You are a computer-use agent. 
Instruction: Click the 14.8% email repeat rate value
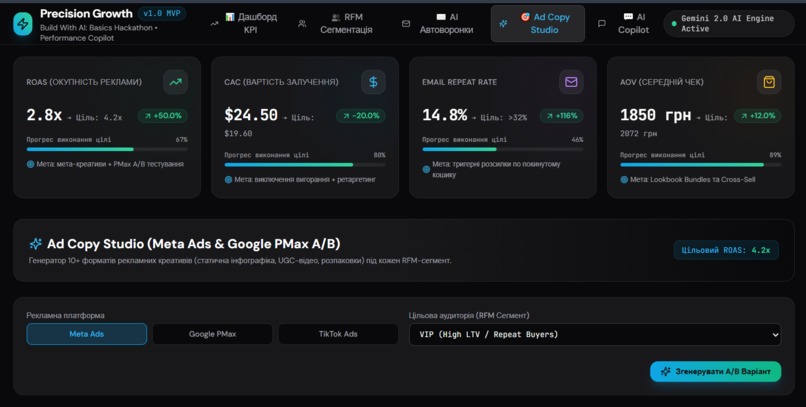[445, 115]
